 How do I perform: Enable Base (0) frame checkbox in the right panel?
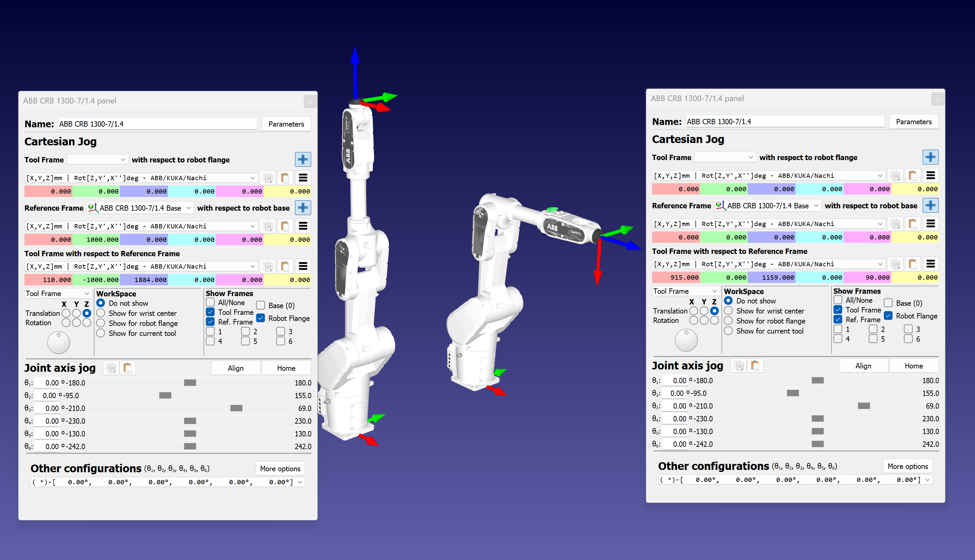tap(888, 303)
